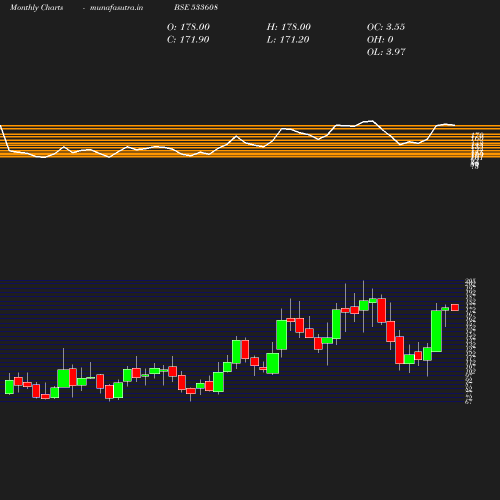
Task: Click the open price 'O: 178.00'
Action: click(x=188, y=27)
